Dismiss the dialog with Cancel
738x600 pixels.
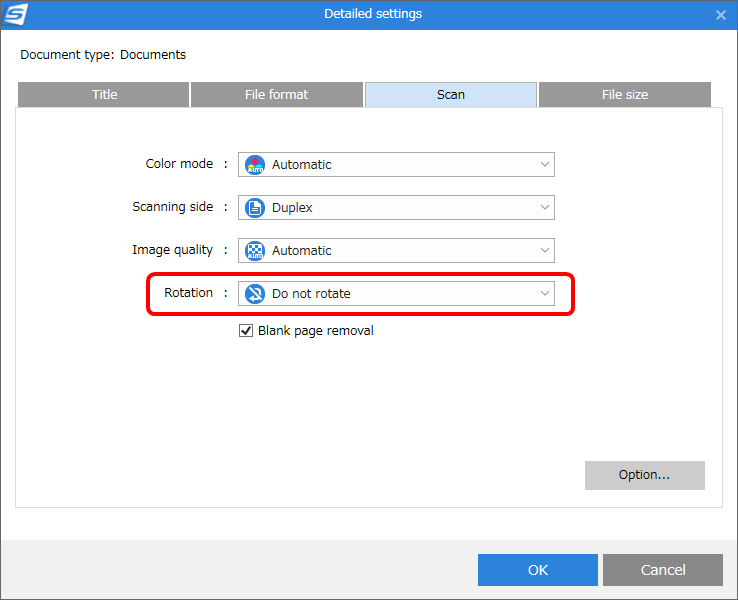[663, 570]
